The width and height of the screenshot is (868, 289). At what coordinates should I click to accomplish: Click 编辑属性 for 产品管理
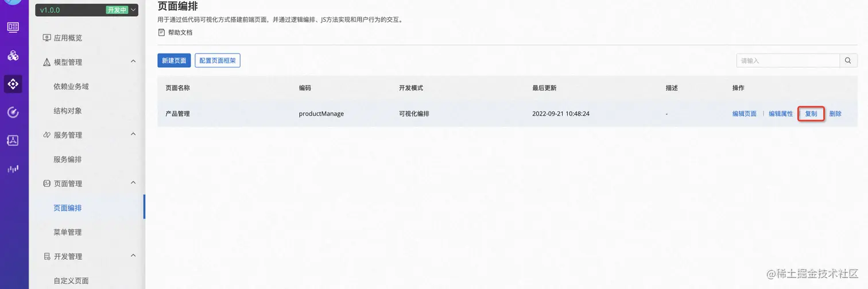click(781, 114)
